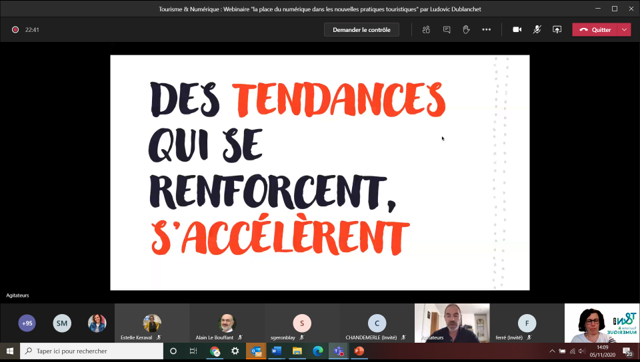Show the participants panel
Viewport: 640px width, 362px height.
click(x=426, y=30)
